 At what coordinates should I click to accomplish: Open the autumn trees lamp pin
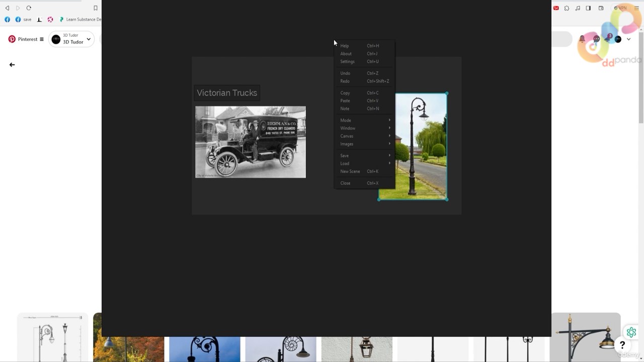point(129,349)
